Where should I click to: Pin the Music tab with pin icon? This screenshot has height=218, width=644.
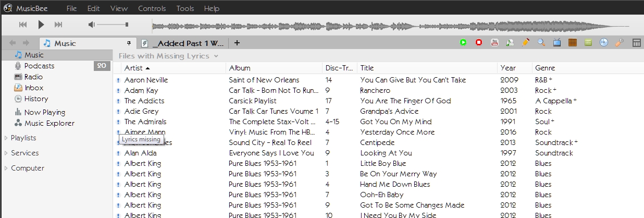[129, 43]
